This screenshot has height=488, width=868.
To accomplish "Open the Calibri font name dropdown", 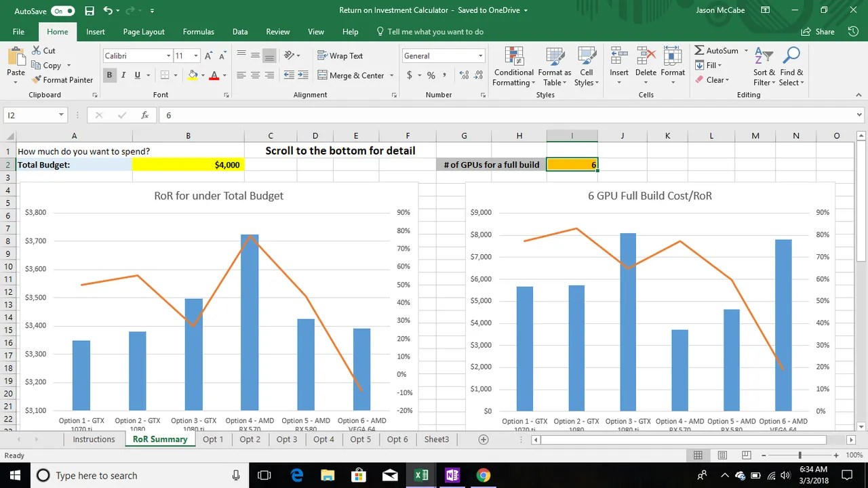I will [168, 56].
